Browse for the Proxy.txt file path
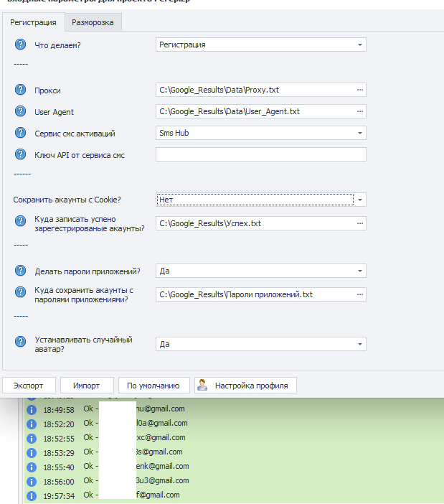 [360, 90]
